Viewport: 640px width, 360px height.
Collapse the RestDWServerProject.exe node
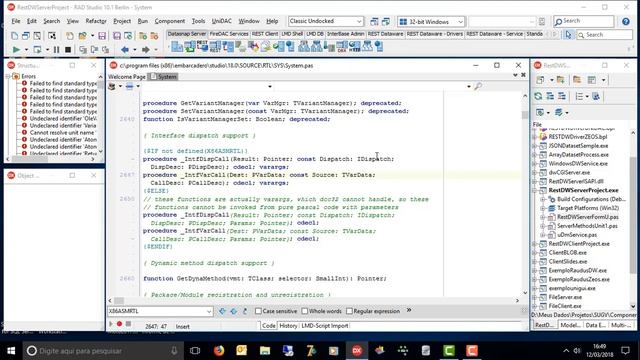(534, 190)
